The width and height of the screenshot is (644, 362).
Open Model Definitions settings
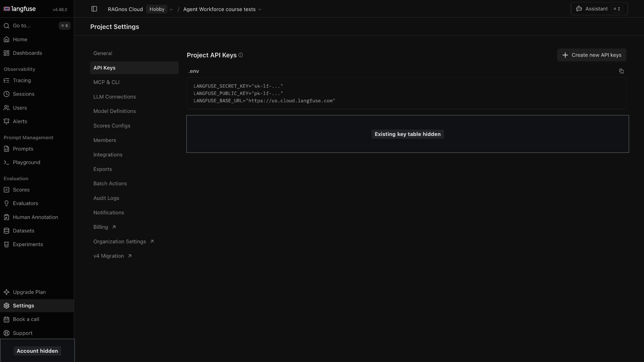[134, 111]
